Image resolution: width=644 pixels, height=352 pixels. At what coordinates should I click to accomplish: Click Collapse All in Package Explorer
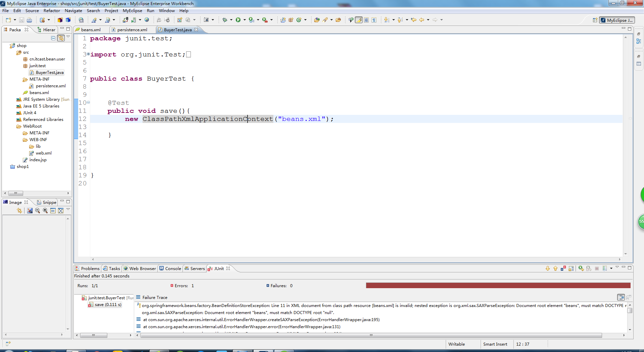[x=53, y=38]
